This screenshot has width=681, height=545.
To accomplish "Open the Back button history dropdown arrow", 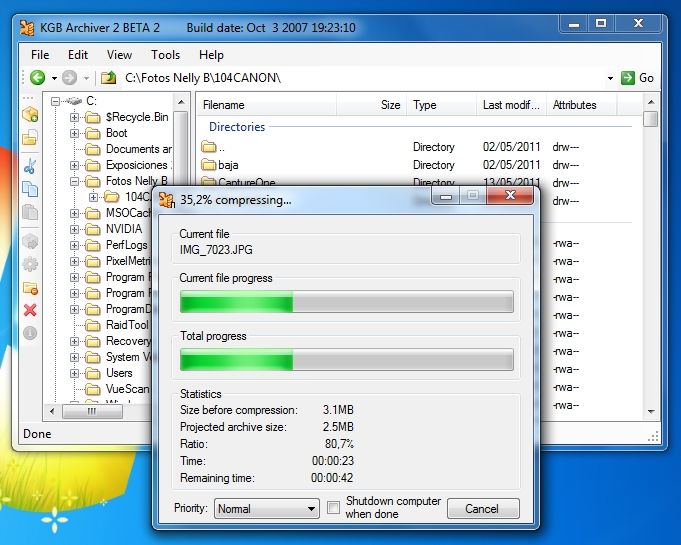I will 54,78.
